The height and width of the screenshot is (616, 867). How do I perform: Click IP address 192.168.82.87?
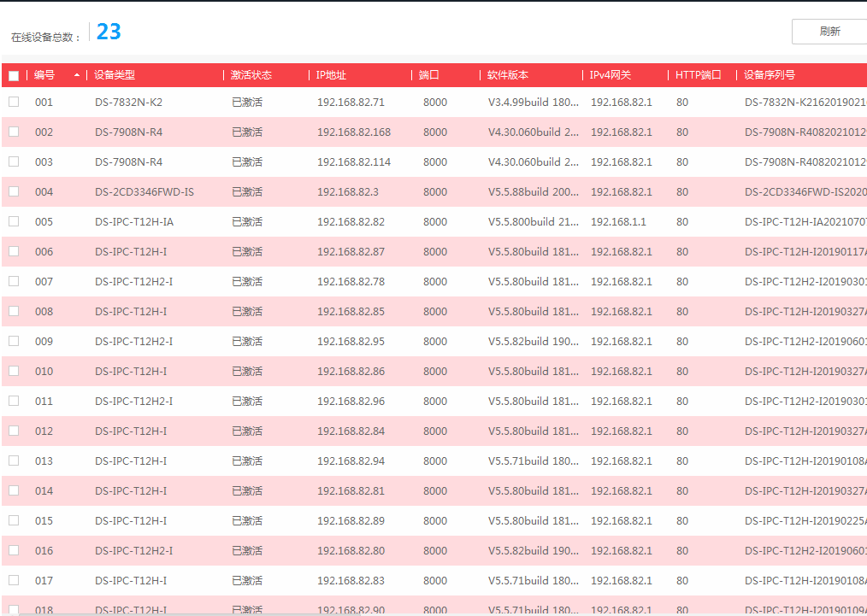tap(351, 251)
